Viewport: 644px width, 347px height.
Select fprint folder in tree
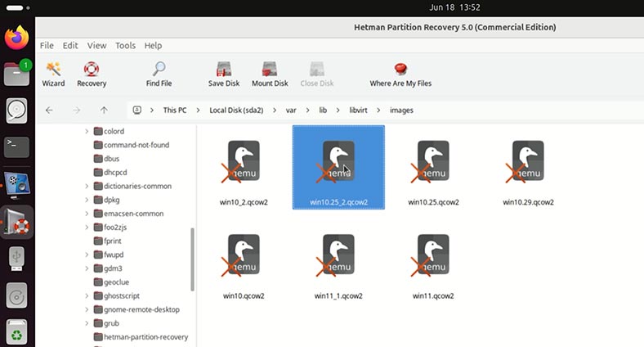pos(107,241)
